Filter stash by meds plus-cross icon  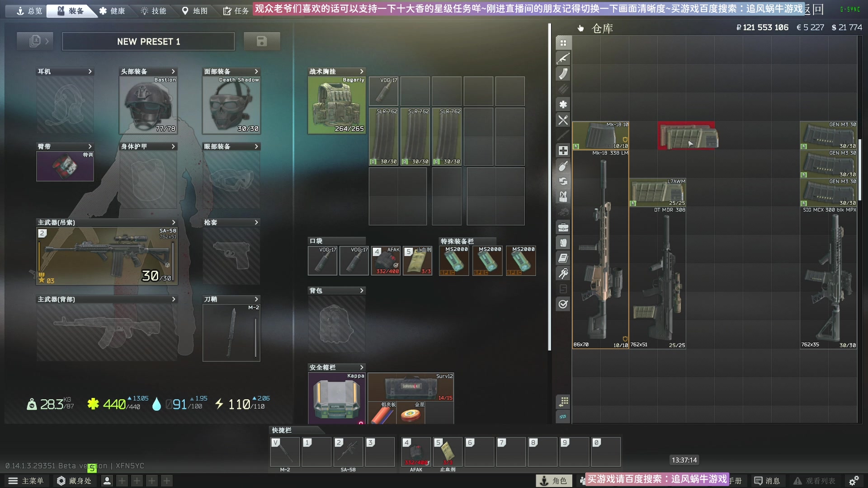point(563,150)
